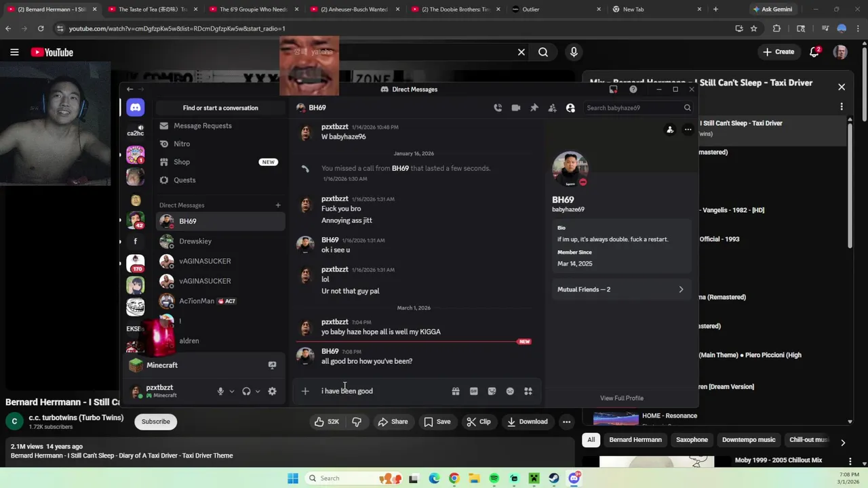Viewport: 868px width, 488px height.
Task: Open the YouTube hamburger menu
Action: pos(14,52)
